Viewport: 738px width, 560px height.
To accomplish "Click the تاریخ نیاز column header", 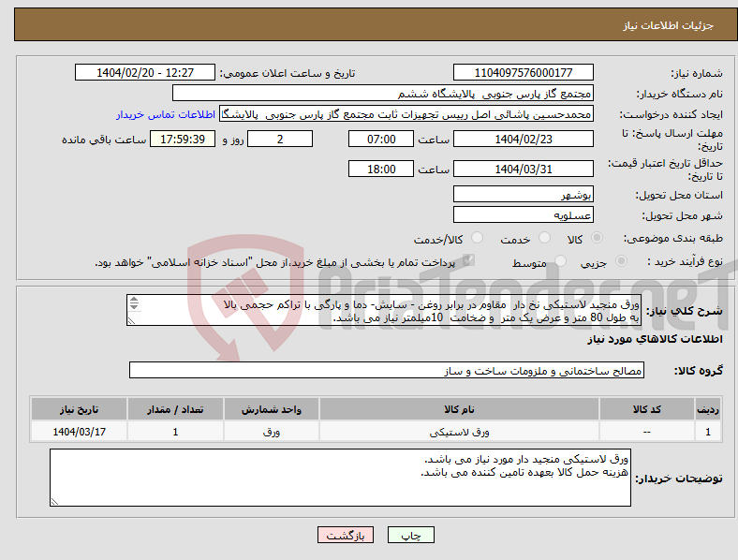I will tap(79, 409).
